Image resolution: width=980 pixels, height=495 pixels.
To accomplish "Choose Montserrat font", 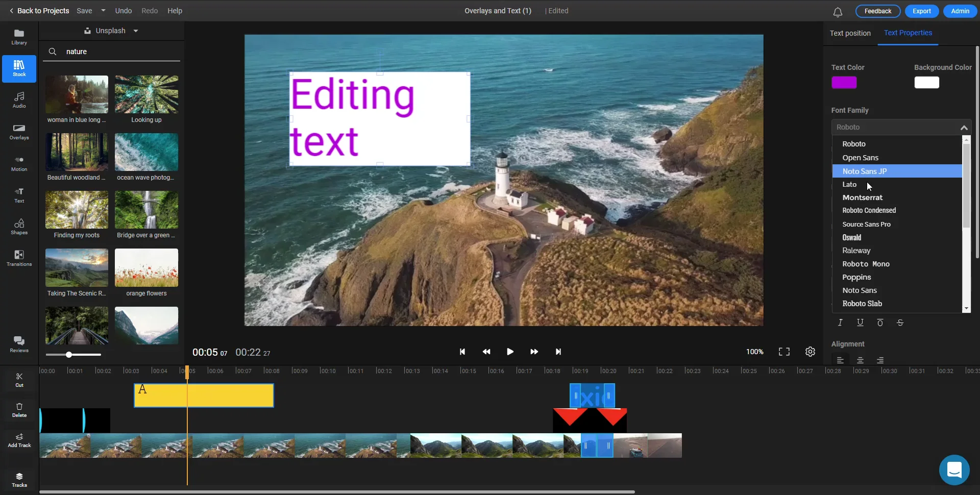I will (x=897, y=197).
